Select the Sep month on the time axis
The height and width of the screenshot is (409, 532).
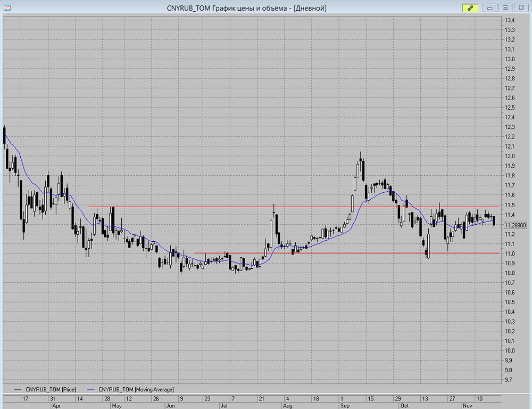tap(345, 405)
